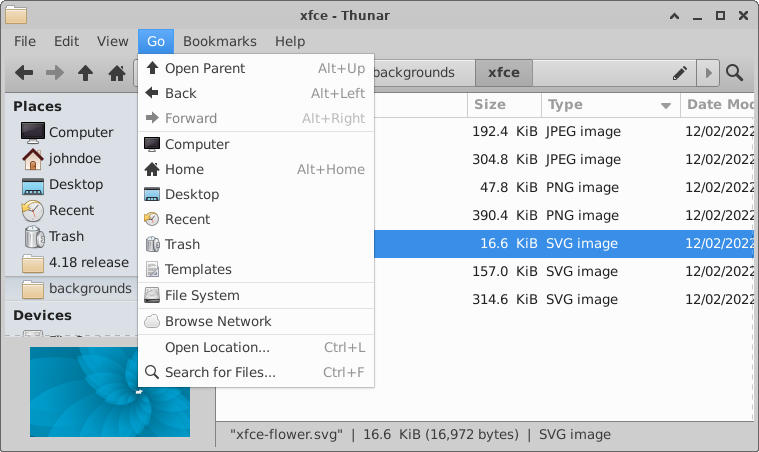Choose Desktop in Go menu
The image size is (759, 452).
[x=256, y=195]
